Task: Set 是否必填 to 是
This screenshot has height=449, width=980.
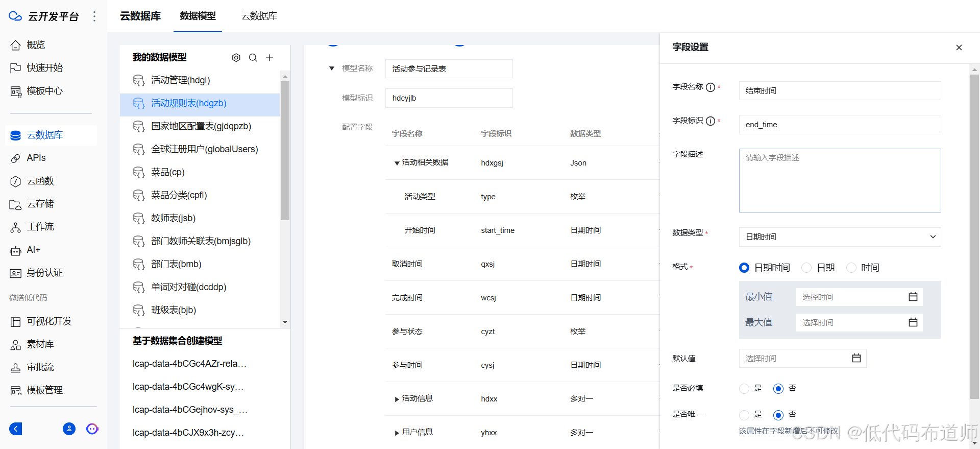Action: (x=744, y=388)
